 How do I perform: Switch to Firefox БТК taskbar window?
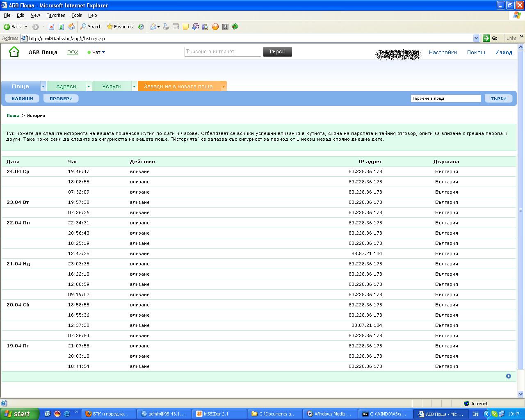(108, 414)
